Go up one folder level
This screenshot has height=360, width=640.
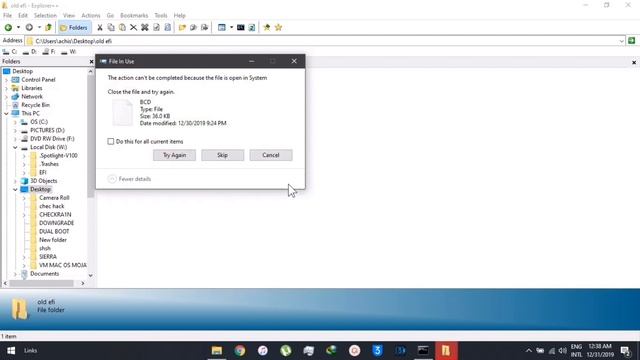coord(49,27)
